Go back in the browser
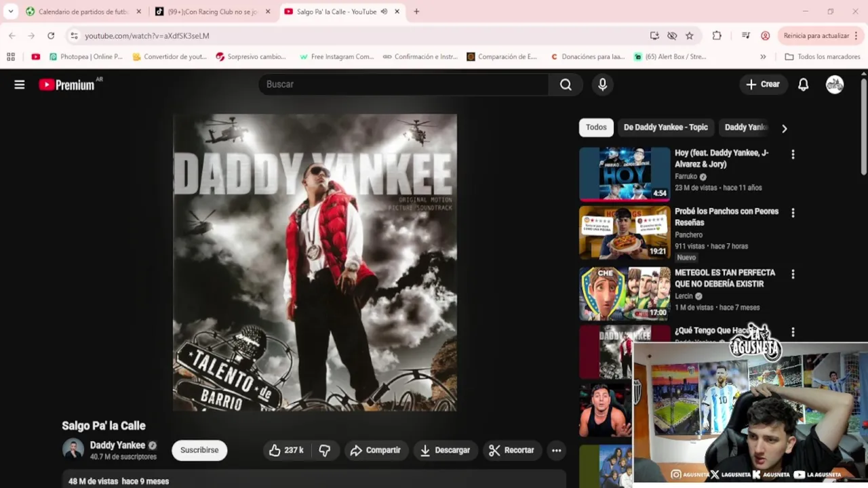Screen dimensions: 868x488 12,35
